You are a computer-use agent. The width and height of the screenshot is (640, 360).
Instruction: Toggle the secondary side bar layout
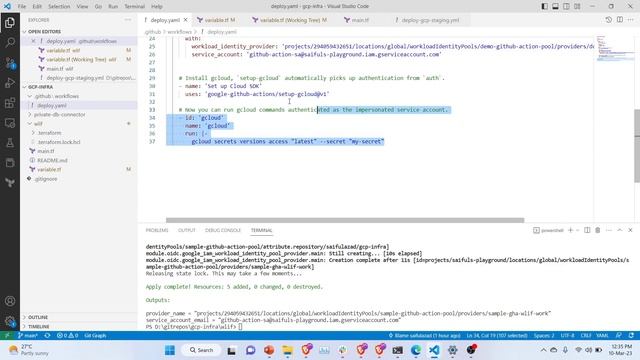point(567,6)
